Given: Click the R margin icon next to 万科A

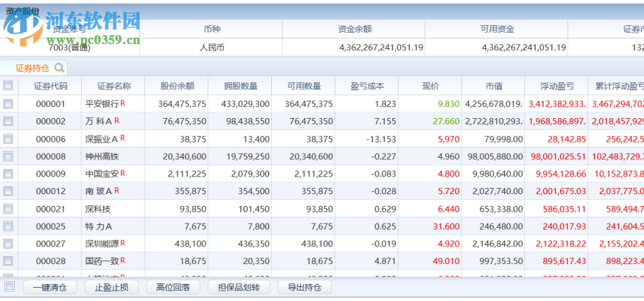Looking at the screenshot, I should 117,121.
